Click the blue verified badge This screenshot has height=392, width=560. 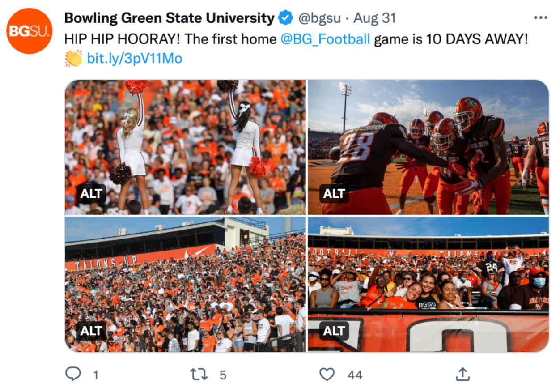tap(285, 18)
